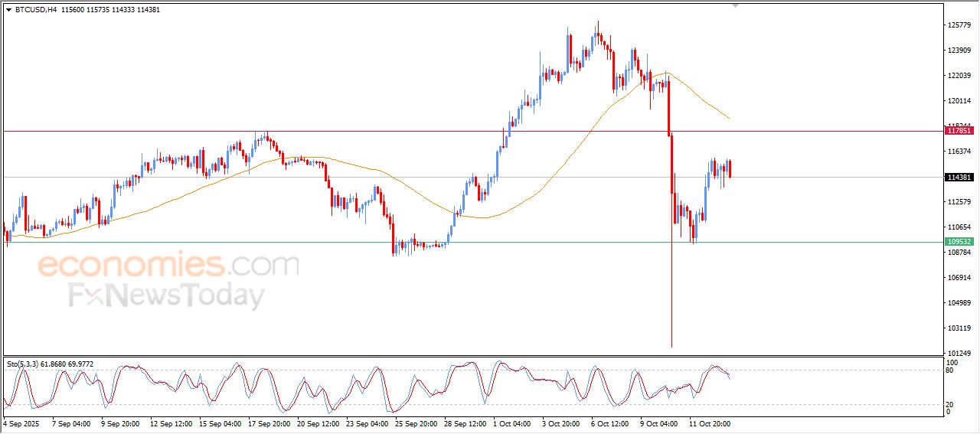This screenshot has height=434, width=980.
Task: Click the stochastic 80 level label
Action: point(952,371)
